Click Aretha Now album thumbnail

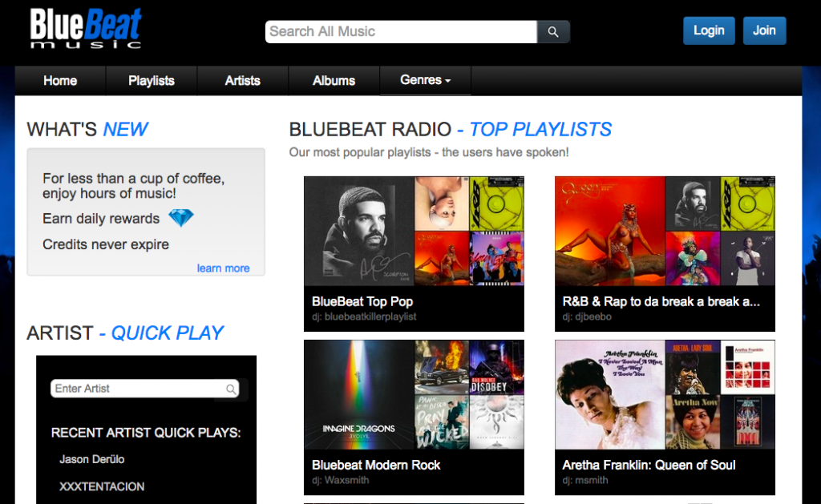point(693,421)
